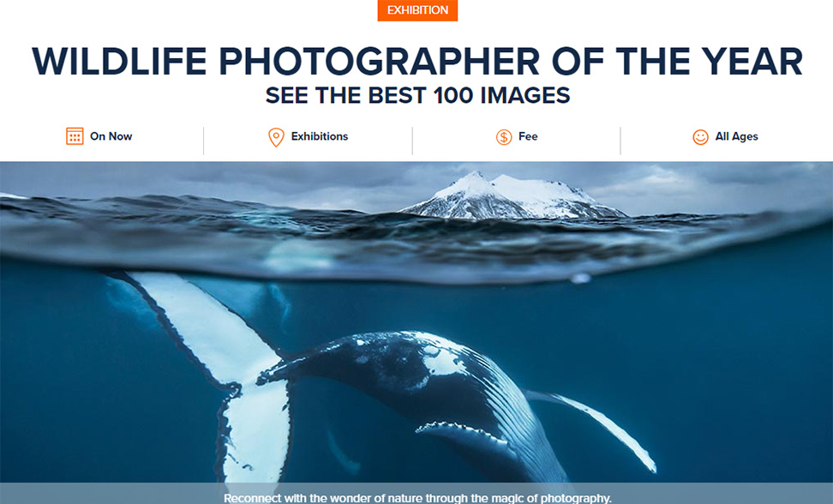
Task: Select the Fee label
Action: click(x=528, y=136)
